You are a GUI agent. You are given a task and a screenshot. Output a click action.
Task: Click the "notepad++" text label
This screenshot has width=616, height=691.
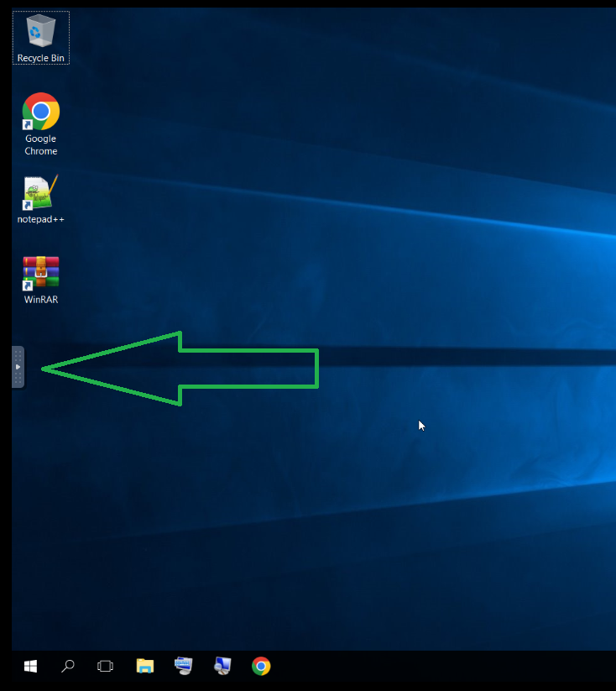40,219
